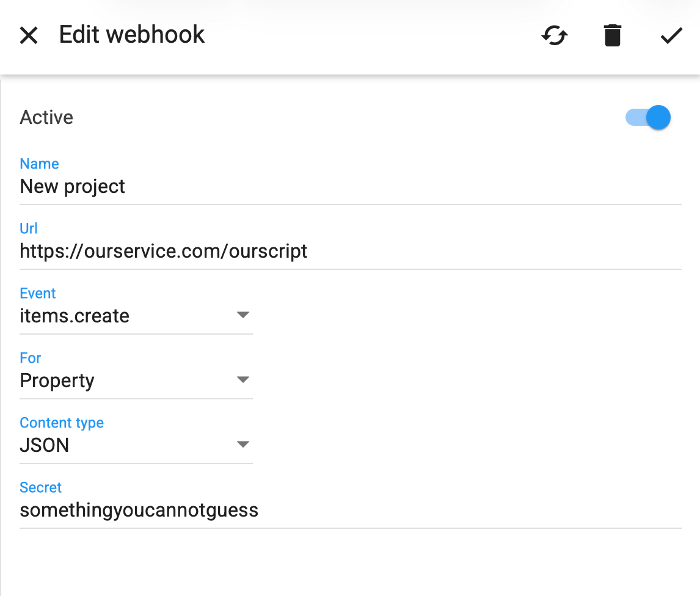Viewport: 700px width, 596px height.
Task: Delete the webhook with trash icon
Action: [612, 35]
